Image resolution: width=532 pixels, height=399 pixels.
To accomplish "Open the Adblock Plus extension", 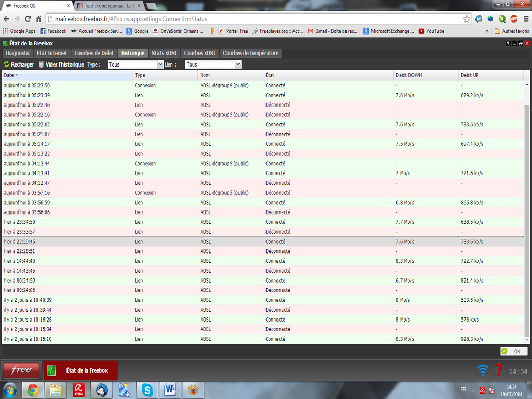I will pyautogui.click(x=514, y=19).
